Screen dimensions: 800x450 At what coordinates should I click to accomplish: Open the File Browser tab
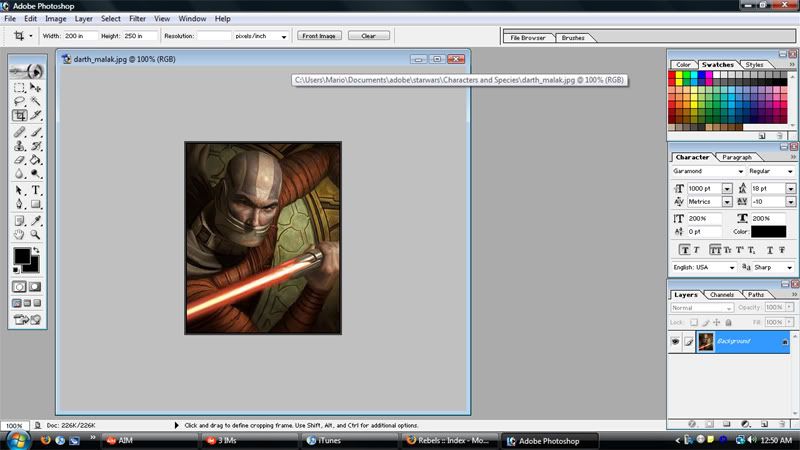click(x=528, y=38)
